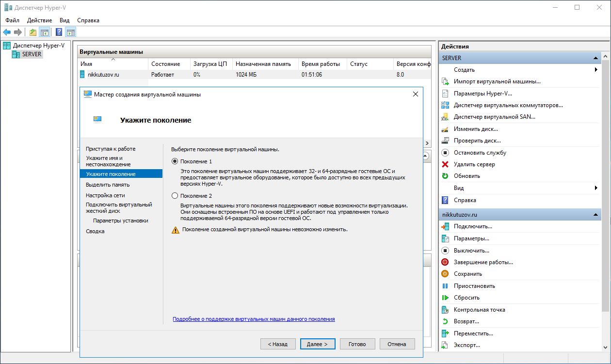611x364 pixels.
Task: Click the Далее > button
Action: [x=318, y=344]
